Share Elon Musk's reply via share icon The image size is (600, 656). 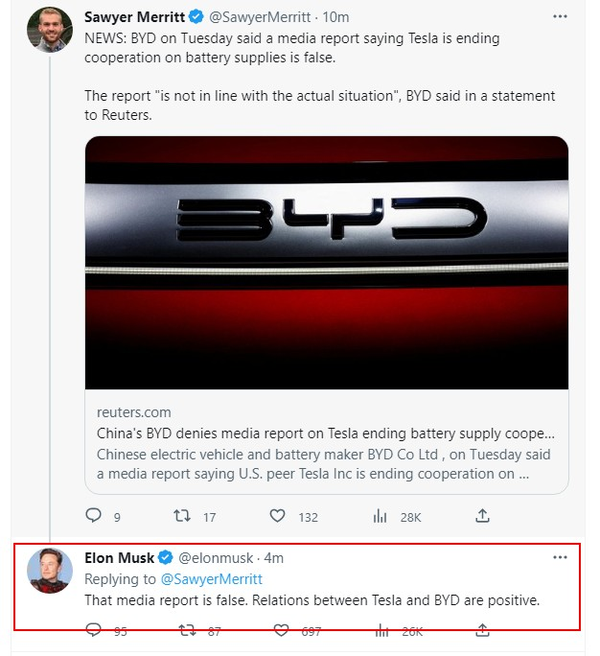(x=482, y=630)
